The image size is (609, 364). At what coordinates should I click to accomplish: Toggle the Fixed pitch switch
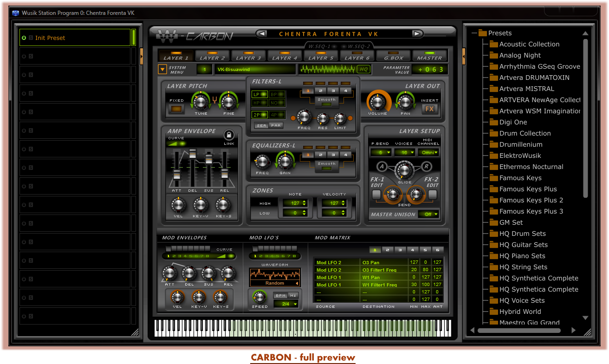pos(176,110)
